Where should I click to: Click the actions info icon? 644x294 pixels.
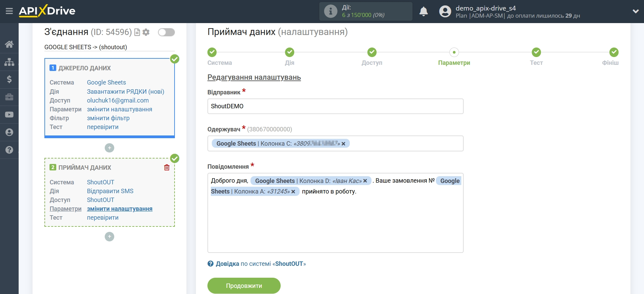(330, 11)
